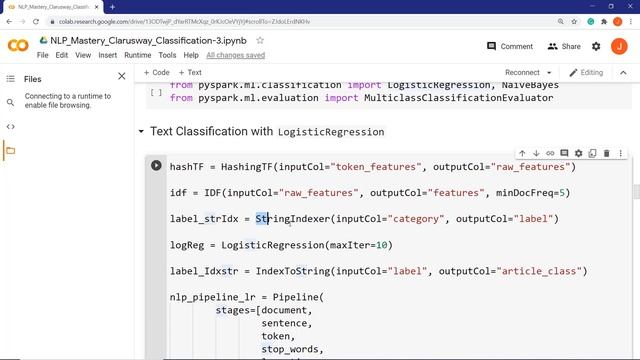Open cell editor settings gear

[x=578, y=153]
